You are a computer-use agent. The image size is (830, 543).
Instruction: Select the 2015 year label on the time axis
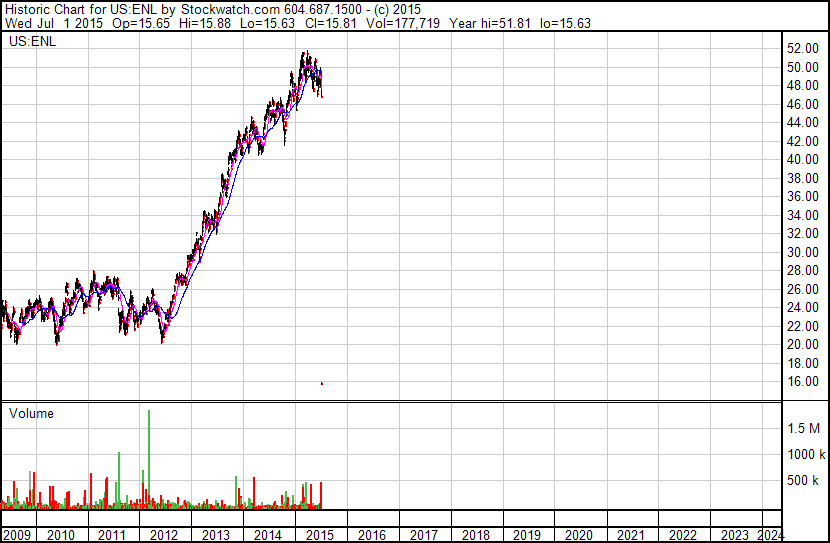(319, 535)
